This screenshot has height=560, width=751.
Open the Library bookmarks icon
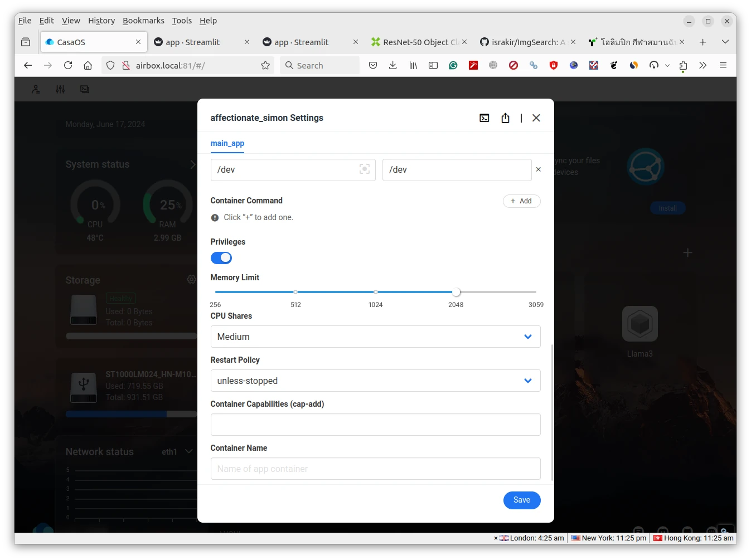pos(413,66)
